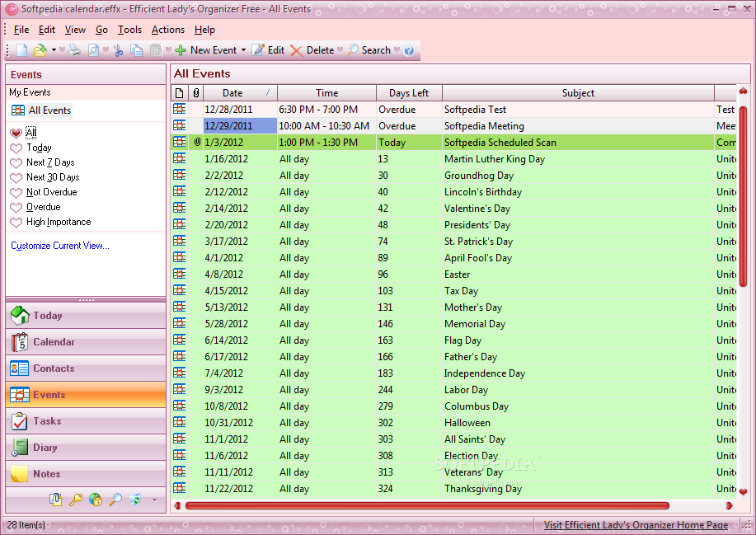
Task: Click the magnifier search icon in bottom bar
Action: point(115,500)
